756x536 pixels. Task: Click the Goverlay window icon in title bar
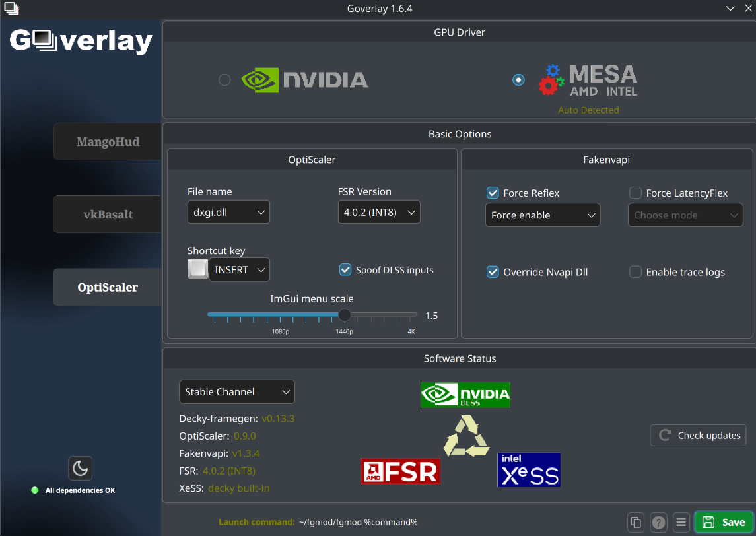[11, 8]
